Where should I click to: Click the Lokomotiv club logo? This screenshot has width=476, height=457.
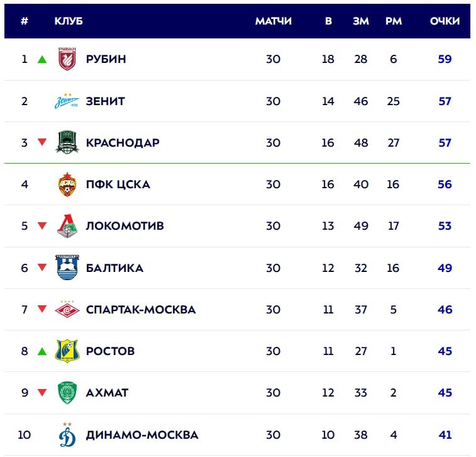pyautogui.click(x=67, y=226)
